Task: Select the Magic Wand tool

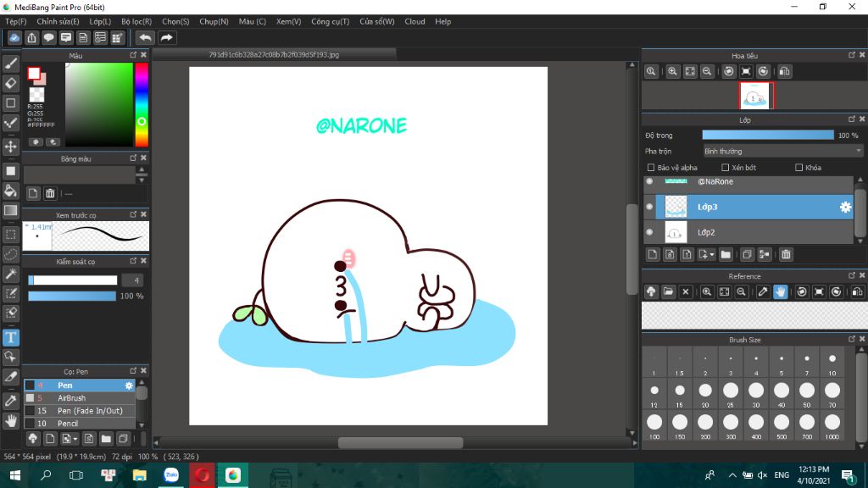Action: click(x=10, y=274)
